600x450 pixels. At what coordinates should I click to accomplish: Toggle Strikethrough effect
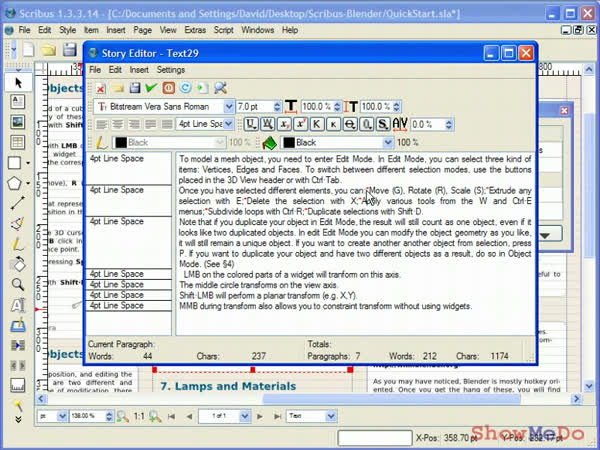(x=350, y=124)
